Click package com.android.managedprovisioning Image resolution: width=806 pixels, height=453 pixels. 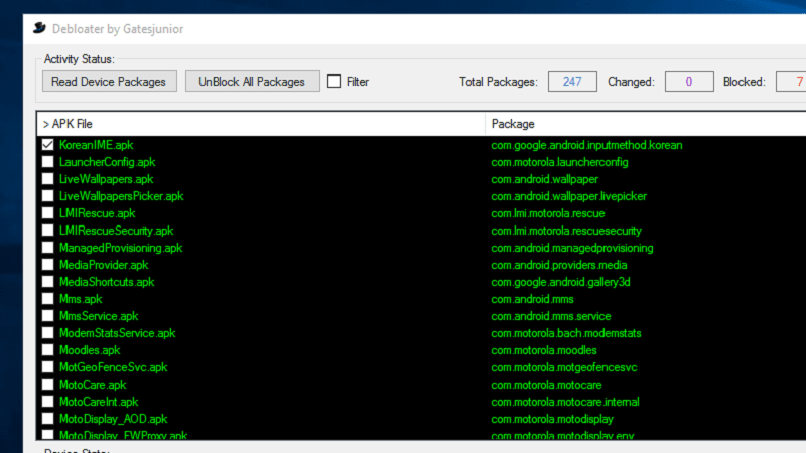[x=573, y=248]
